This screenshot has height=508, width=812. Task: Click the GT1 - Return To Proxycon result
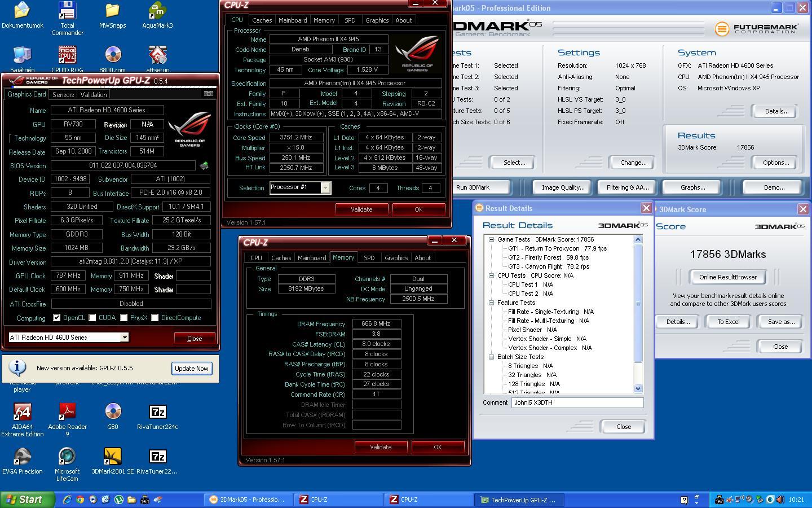tap(557, 248)
